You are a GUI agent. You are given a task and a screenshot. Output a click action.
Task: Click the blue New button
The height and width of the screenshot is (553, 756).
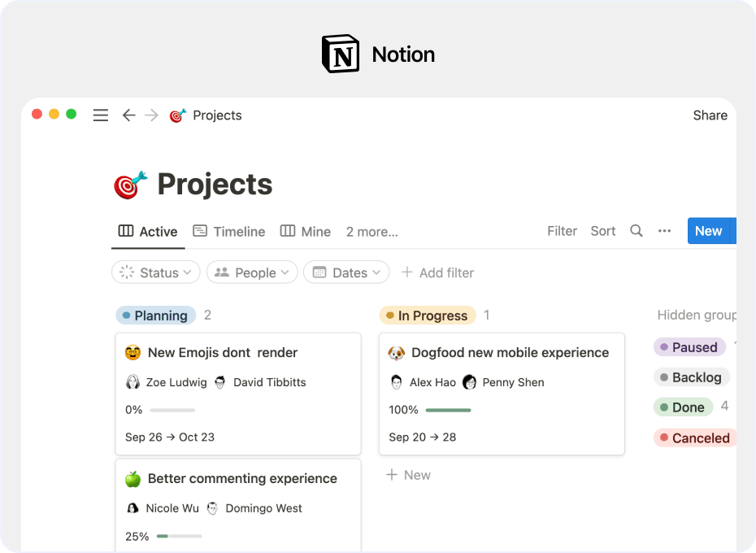coord(708,231)
